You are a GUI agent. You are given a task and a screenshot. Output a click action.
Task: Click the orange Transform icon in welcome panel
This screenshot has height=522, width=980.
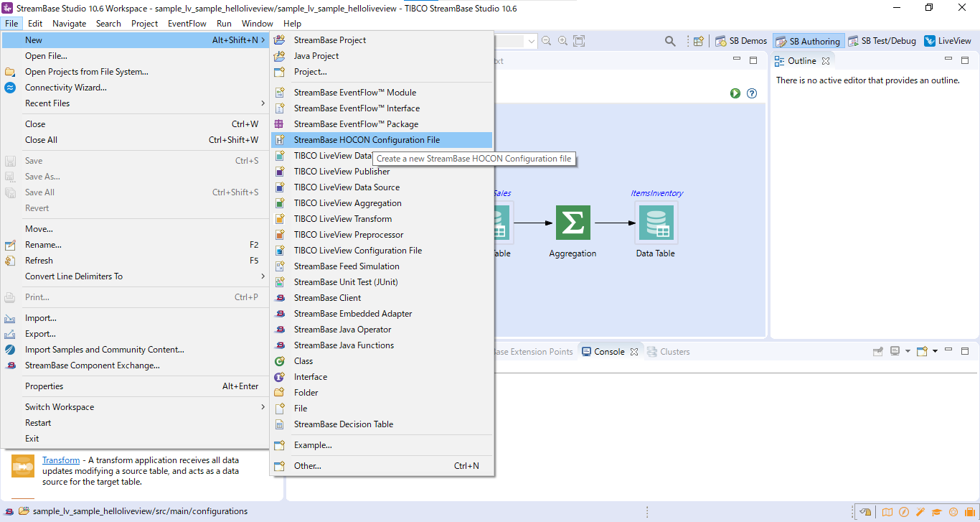tap(23, 466)
